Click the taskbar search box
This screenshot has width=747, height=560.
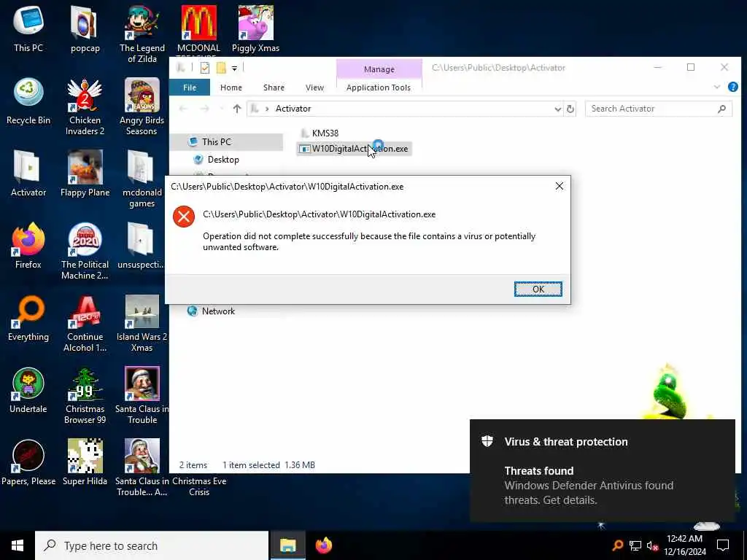click(152, 545)
